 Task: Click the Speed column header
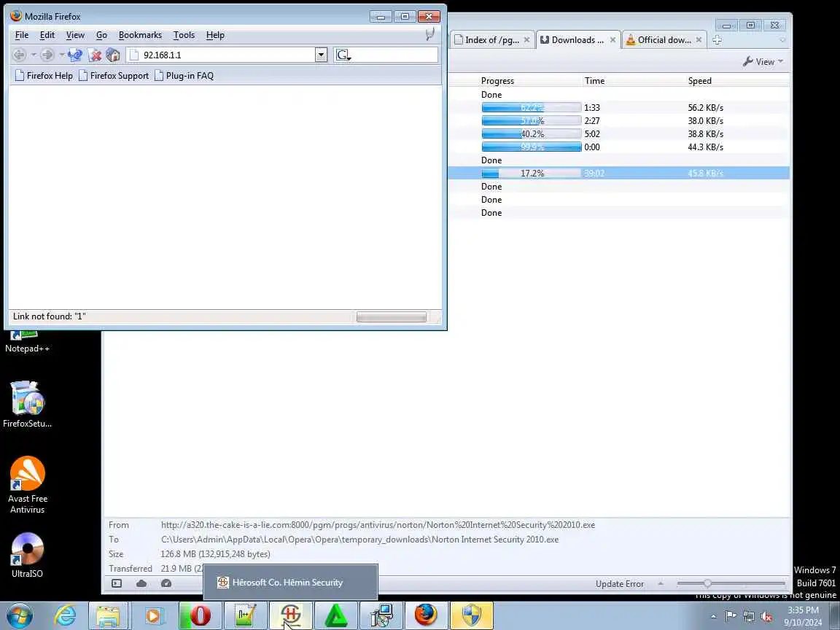point(700,81)
